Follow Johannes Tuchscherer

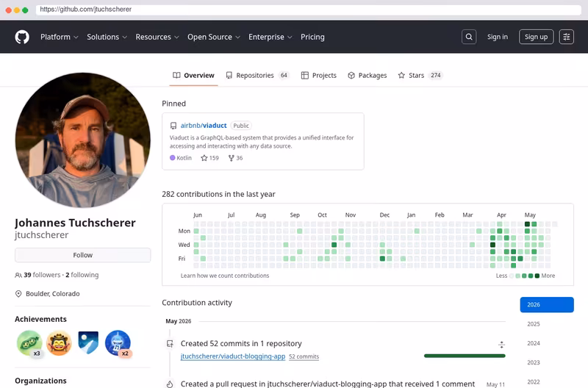coord(82,255)
